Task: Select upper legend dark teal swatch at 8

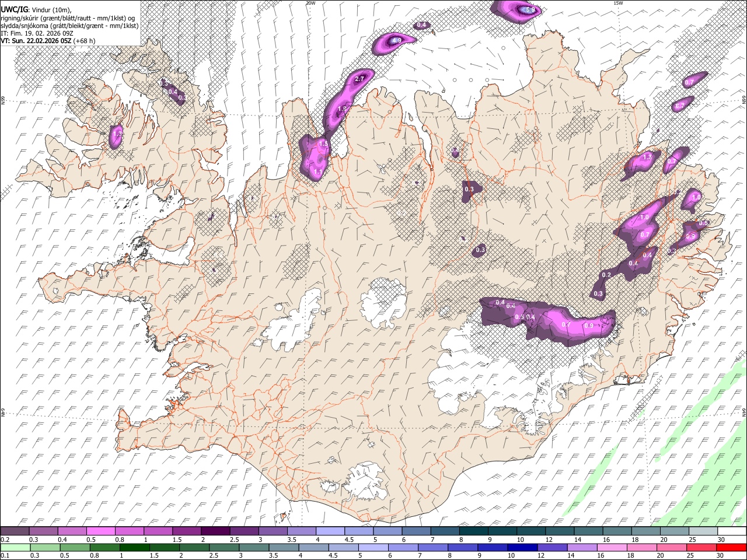Action: (x=474, y=531)
